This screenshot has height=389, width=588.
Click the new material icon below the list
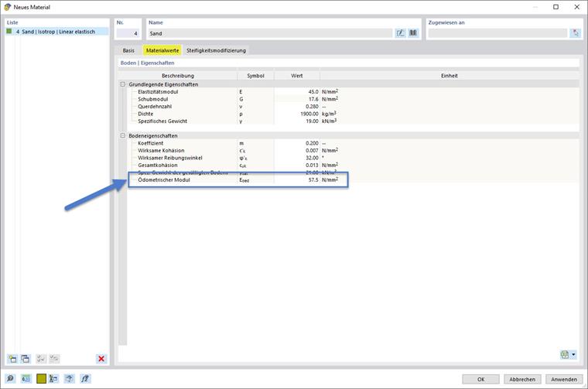[12, 359]
